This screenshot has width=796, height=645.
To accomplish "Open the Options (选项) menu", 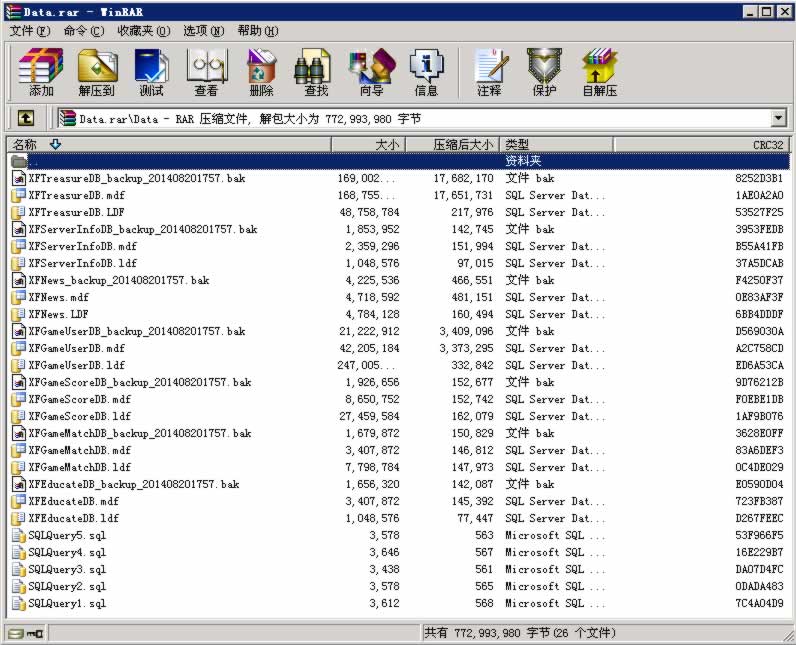I will pos(203,31).
